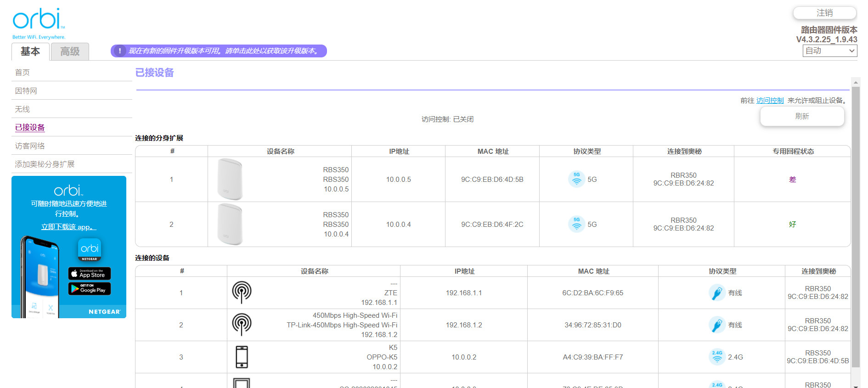Click the RBS350 satellite image for 10.0.0.5
The height and width of the screenshot is (388, 868).
pos(230,179)
